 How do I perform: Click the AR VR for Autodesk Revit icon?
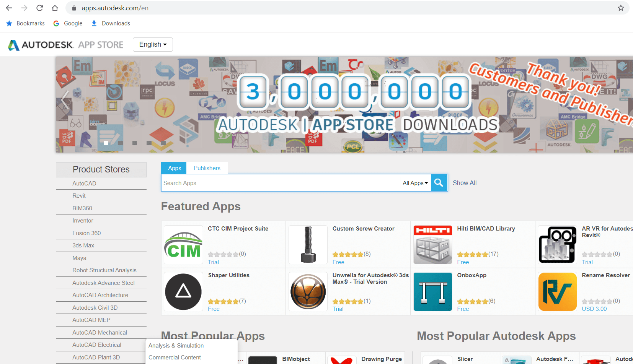pos(557,245)
